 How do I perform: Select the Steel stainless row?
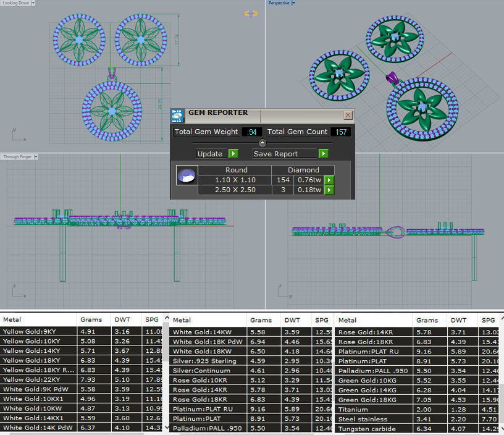click(x=417, y=420)
